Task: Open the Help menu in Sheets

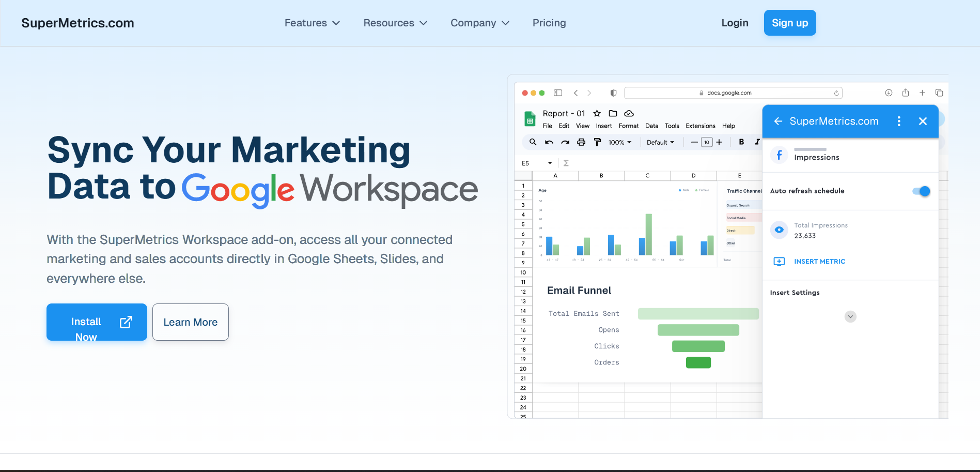Action: (728, 126)
